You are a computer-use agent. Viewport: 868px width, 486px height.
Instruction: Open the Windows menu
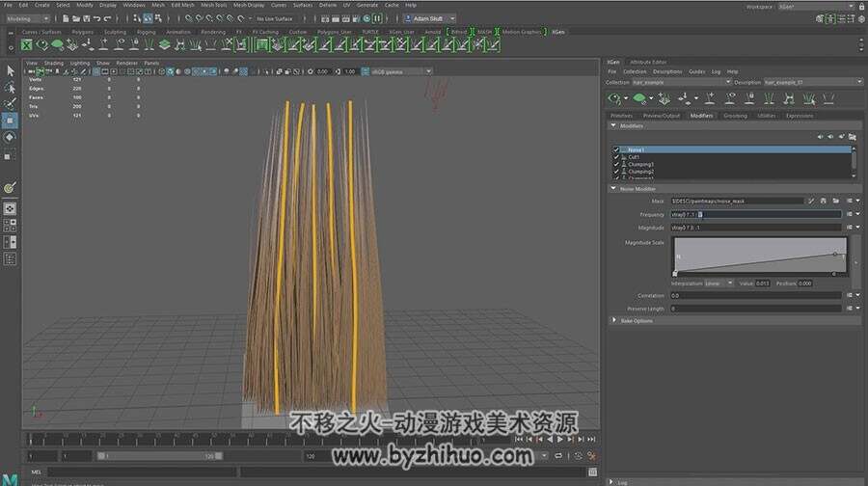[x=134, y=5]
